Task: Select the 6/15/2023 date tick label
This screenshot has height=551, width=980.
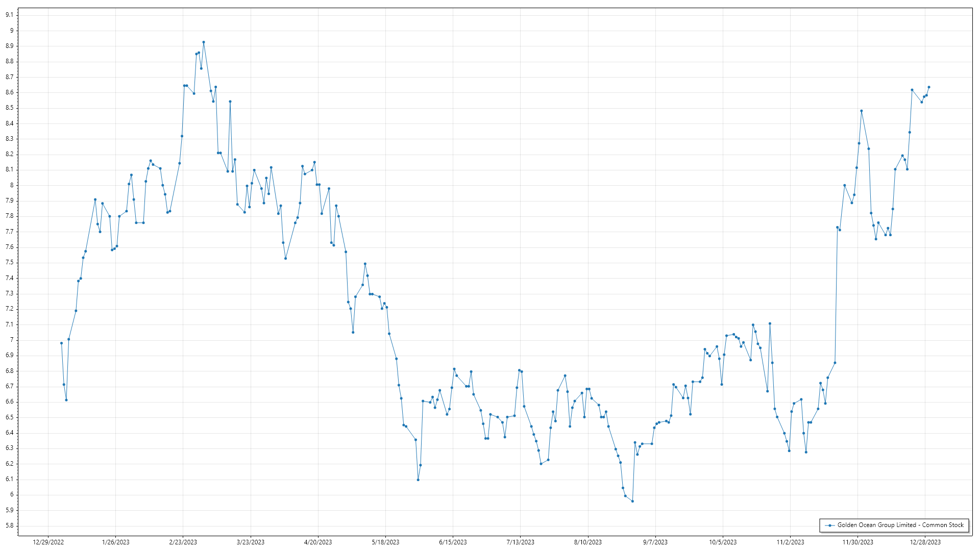Action: tap(453, 542)
